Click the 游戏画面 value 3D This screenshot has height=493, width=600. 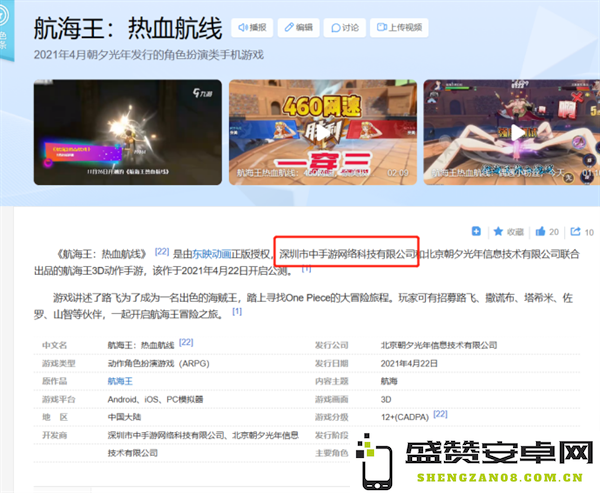pos(386,399)
